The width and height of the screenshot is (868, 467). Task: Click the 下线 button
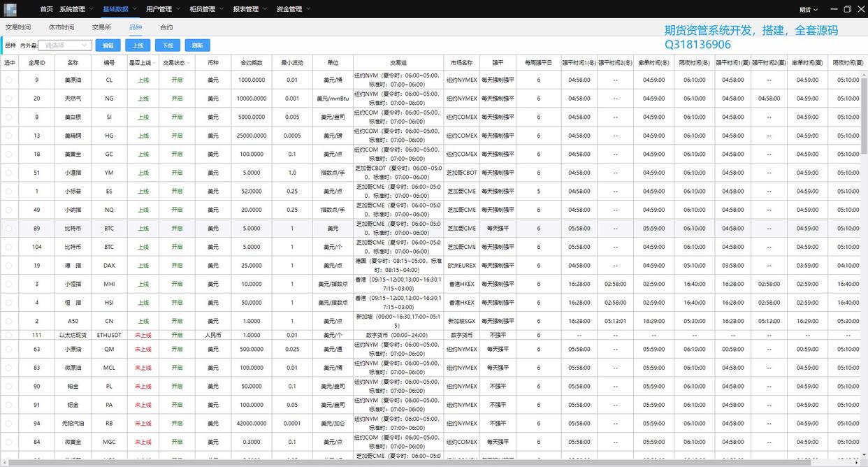pos(168,45)
